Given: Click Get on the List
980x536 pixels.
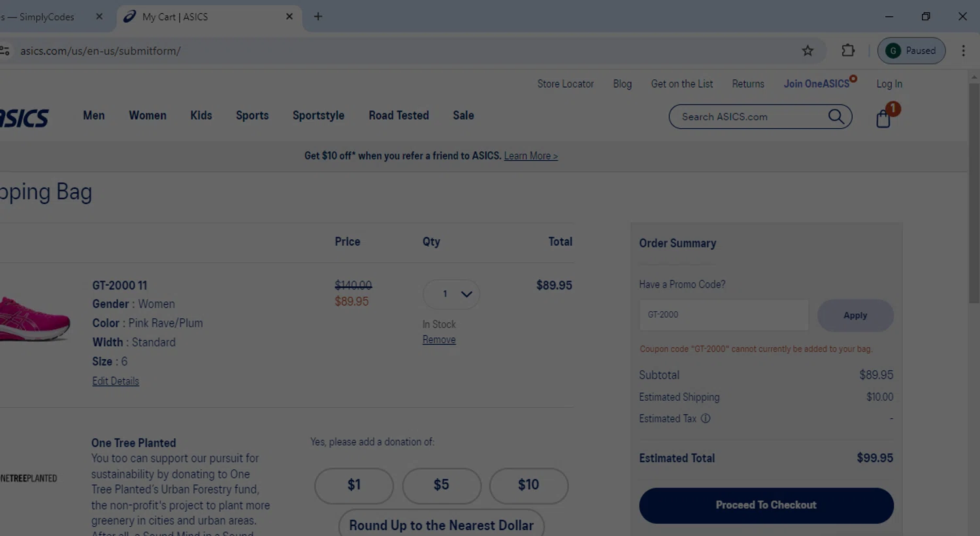Looking at the screenshot, I should tap(681, 84).
